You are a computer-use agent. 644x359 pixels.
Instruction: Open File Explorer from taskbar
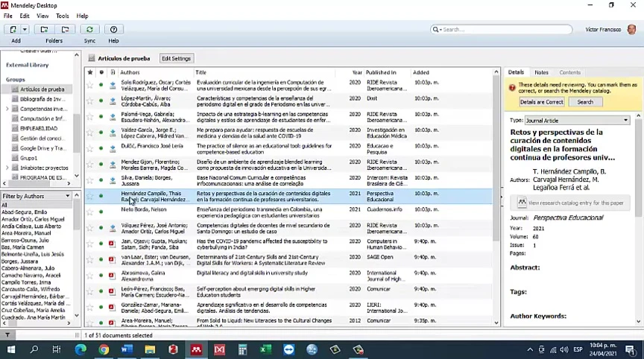(x=150, y=349)
